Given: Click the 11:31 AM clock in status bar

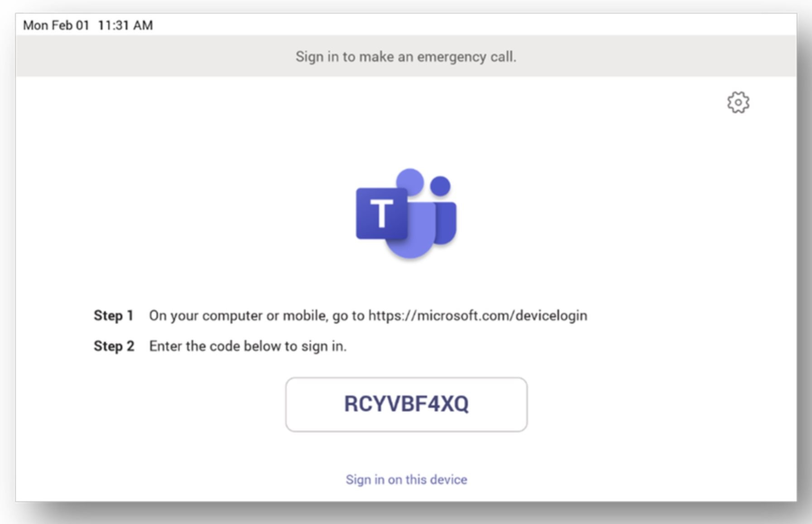Looking at the screenshot, I should [x=125, y=25].
